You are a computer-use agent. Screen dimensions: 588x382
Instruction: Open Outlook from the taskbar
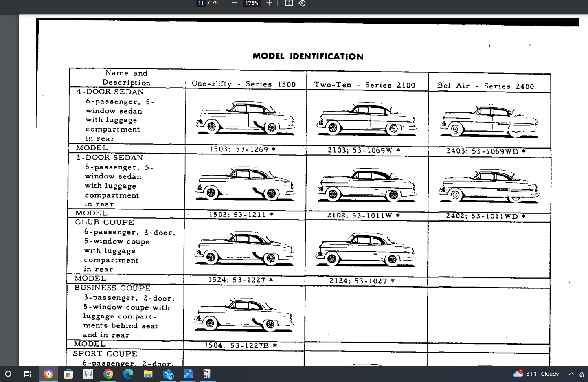(168, 374)
